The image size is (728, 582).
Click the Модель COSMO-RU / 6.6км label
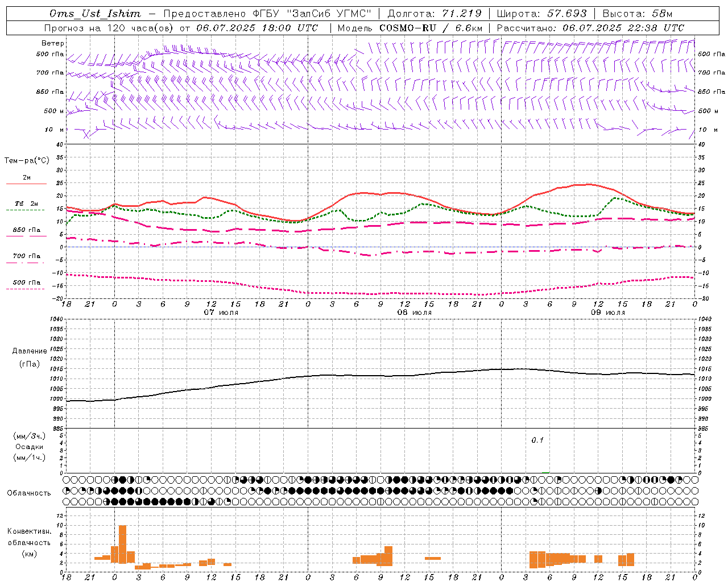(x=410, y=28)
